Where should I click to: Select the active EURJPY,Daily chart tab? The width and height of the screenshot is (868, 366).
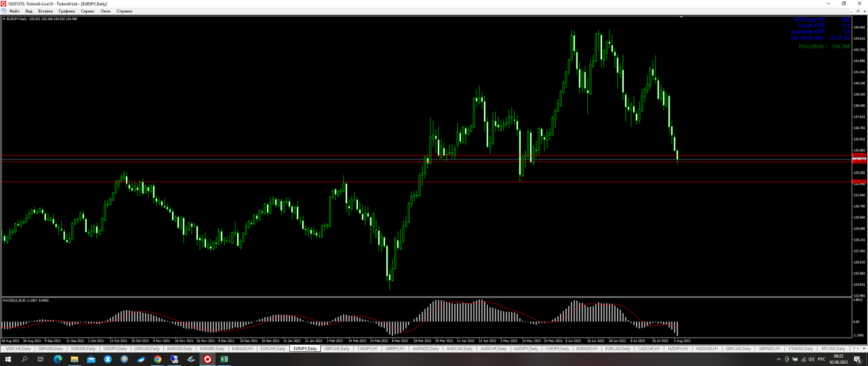pyautogui.click(x=305, y=349)
